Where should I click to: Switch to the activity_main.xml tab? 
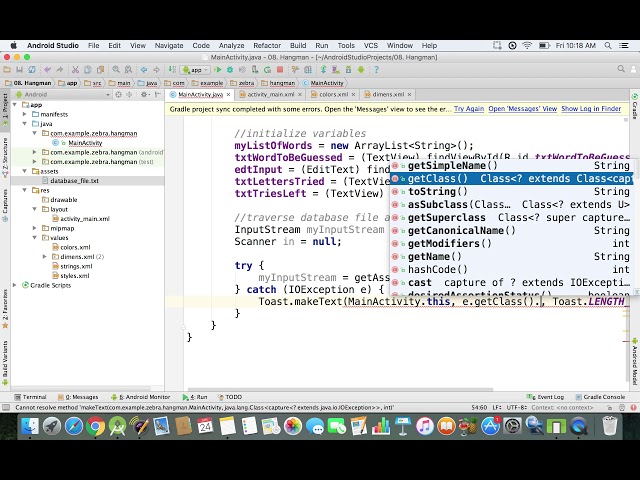(271, 95)
